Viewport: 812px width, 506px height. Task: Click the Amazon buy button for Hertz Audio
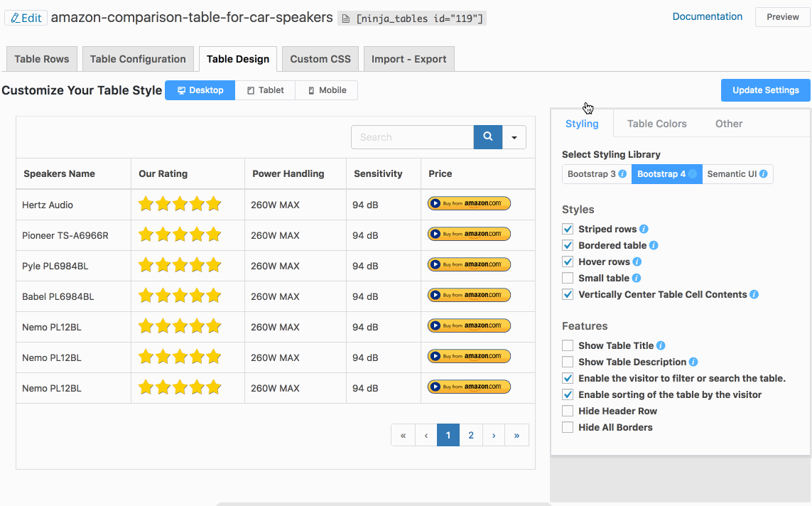(469, 204)
